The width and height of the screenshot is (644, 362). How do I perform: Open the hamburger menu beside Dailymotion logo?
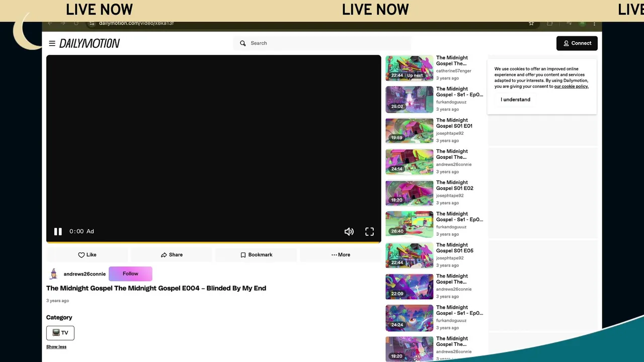point(52,43)
